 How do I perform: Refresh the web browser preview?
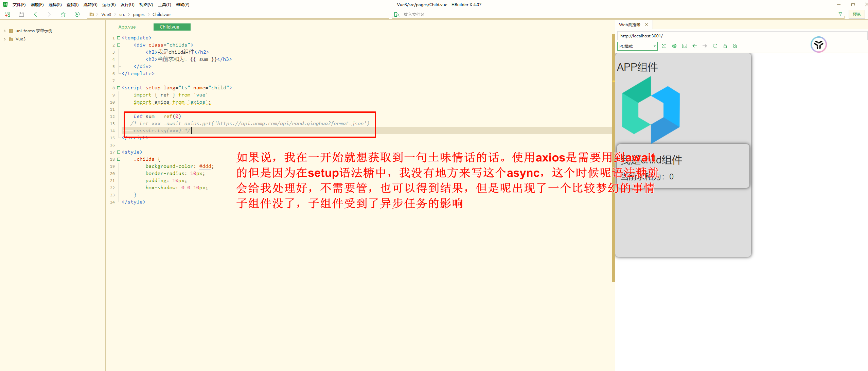click(715, 46)
